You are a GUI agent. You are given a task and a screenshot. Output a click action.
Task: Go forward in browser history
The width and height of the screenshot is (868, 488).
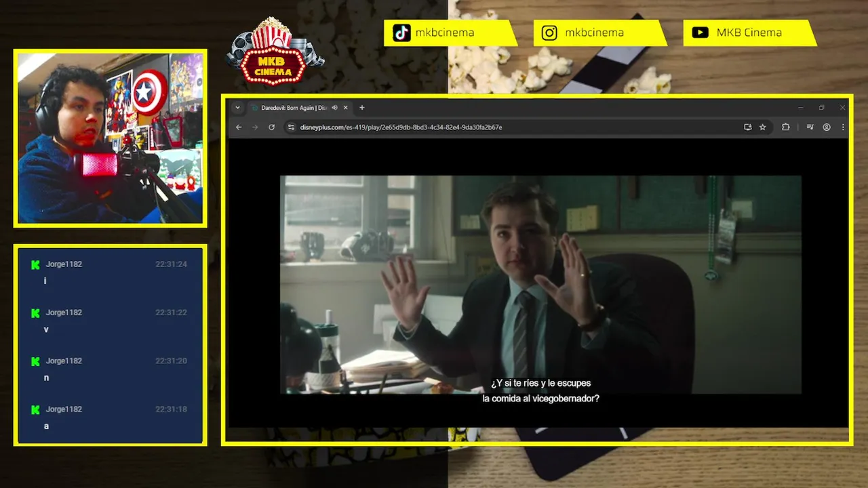255,127
